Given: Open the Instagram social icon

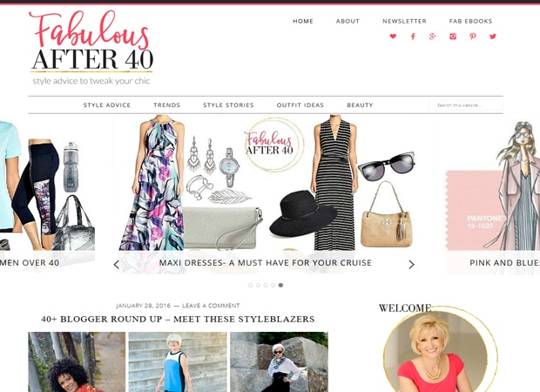Looking at the screenshot, I should (453, 37).
